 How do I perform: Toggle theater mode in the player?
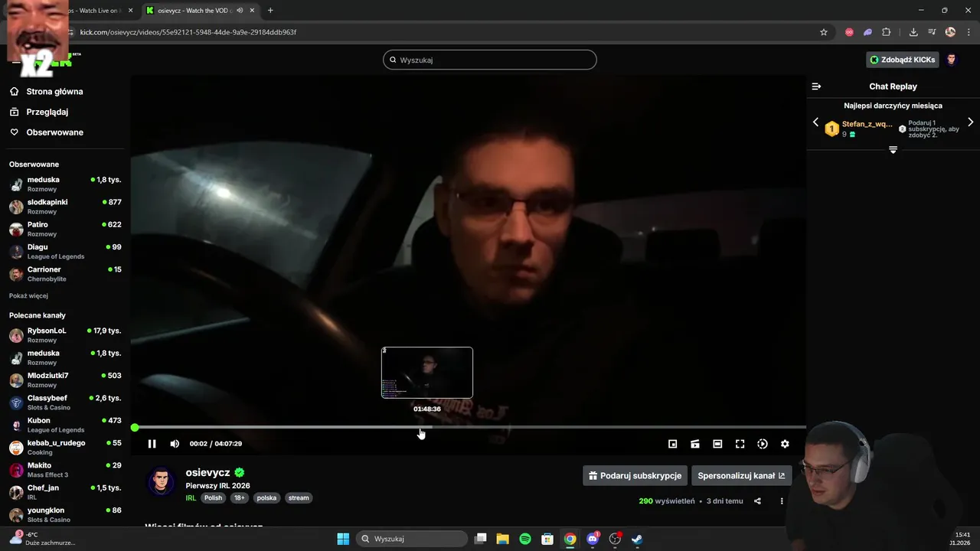point(717,444)
